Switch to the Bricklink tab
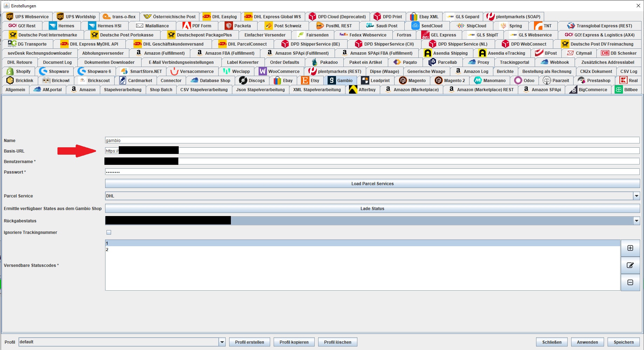Viewport: 644px width, 350px height. tap(20, 80)
